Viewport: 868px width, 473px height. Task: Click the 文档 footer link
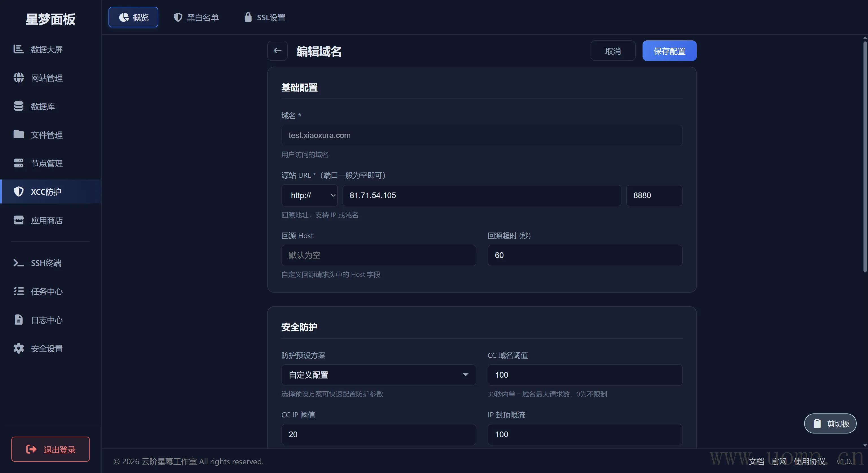pyautogui.click(x=756, y=461)
